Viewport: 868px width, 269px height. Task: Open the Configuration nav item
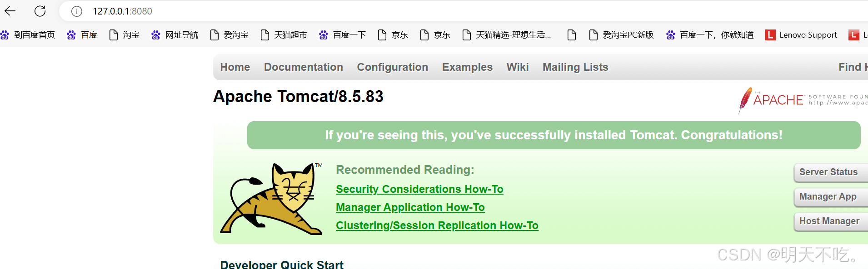[392, 67]
